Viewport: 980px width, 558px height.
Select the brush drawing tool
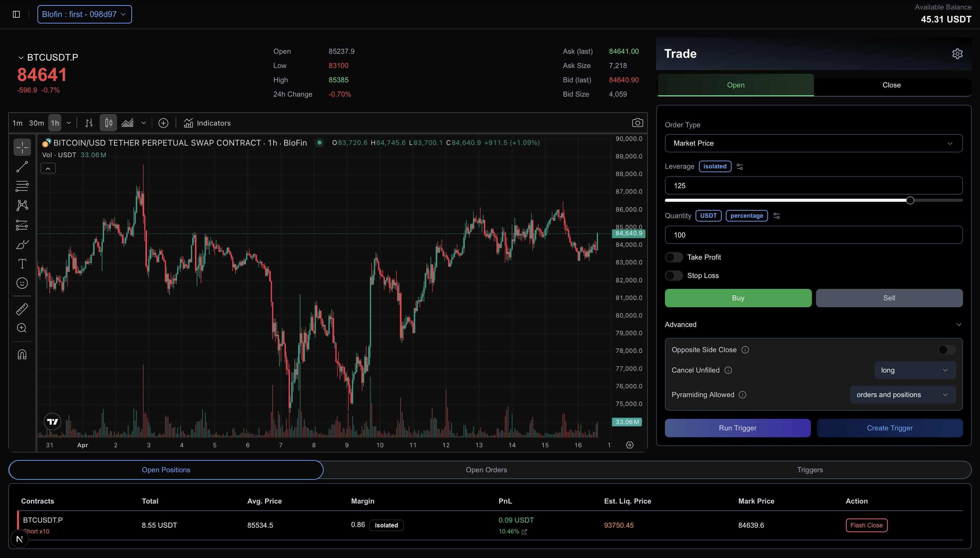click(x=22, y=244)
